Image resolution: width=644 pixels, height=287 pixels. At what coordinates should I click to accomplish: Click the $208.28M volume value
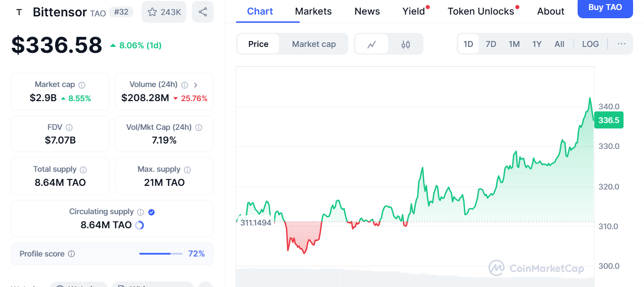coord(145,98)
